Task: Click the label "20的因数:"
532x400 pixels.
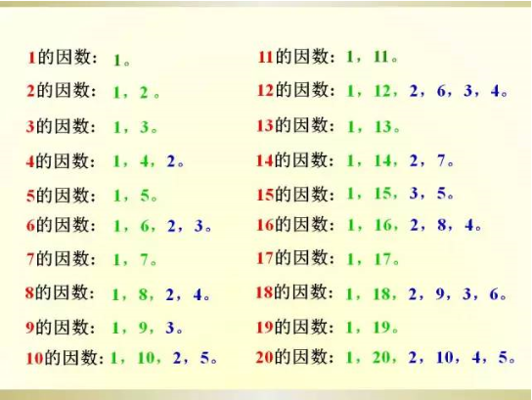Action: (295, 357)
